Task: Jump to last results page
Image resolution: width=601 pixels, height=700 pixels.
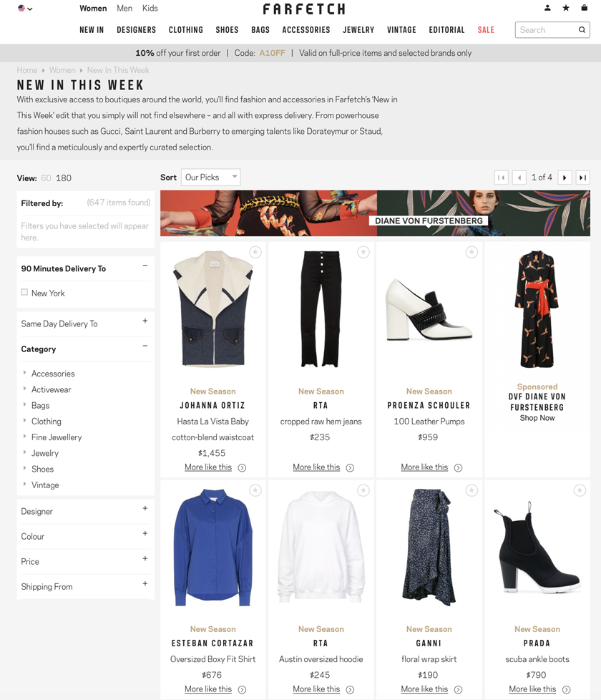Action: click(x=582, y=178)
